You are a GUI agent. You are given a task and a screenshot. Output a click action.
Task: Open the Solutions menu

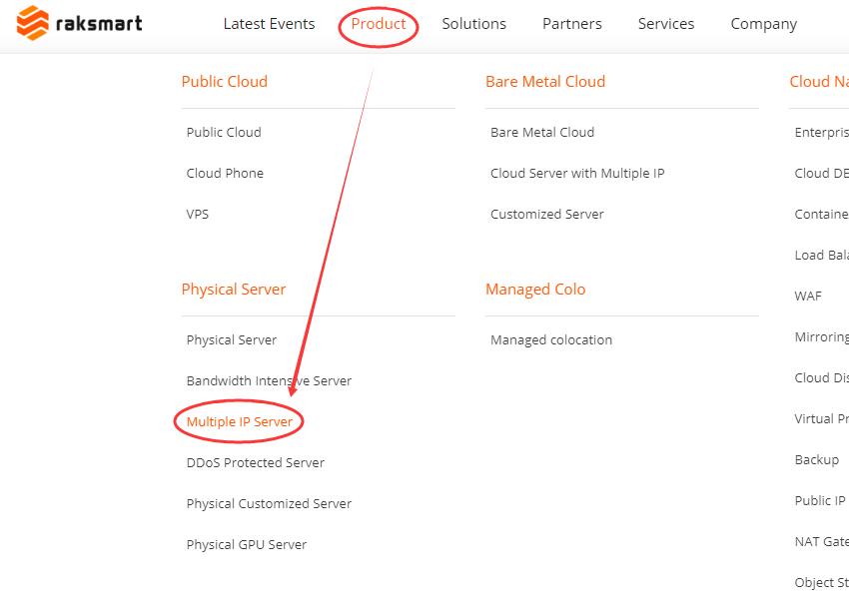click(473, 24)
